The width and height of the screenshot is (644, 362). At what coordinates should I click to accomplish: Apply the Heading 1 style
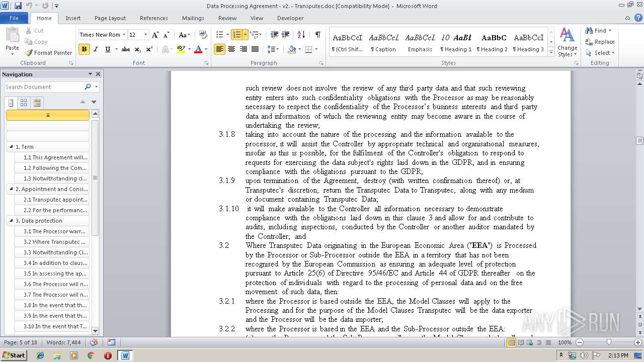point(456,42)
